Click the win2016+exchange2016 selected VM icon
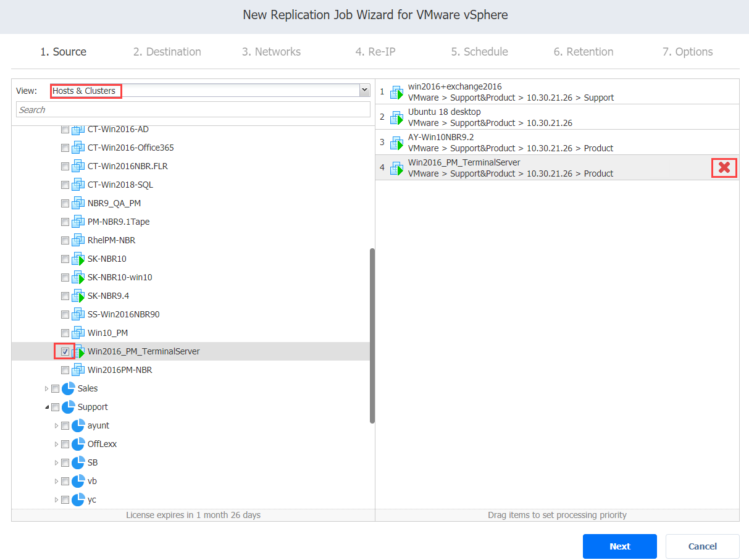The image size is (749, 560). (x=396, y=92)
